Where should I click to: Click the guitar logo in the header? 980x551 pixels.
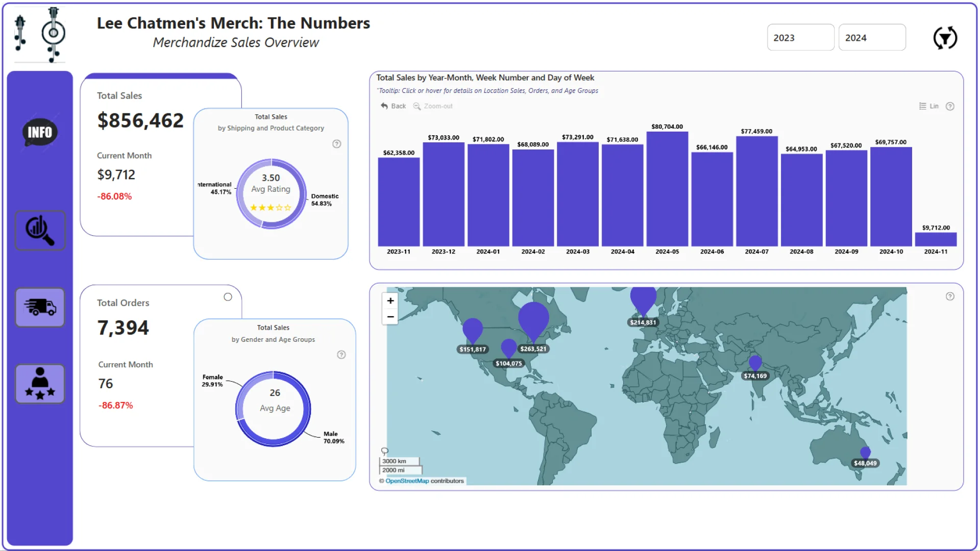click(40, 34)
